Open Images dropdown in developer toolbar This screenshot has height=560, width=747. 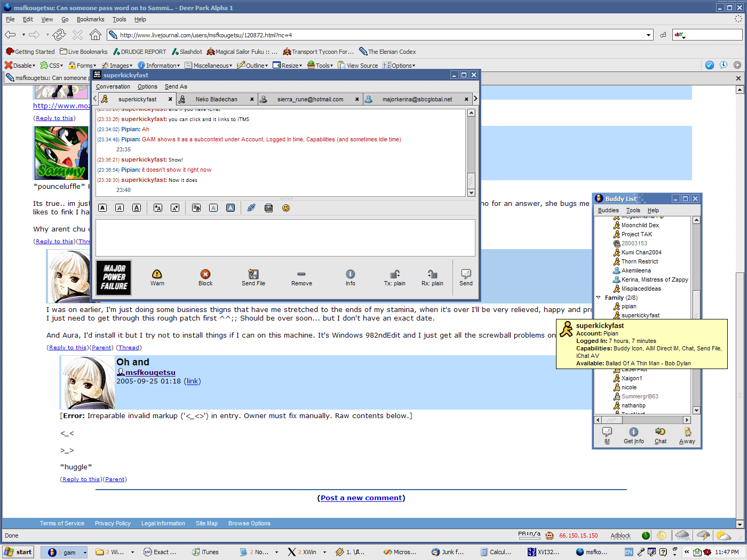pos(117,66)
